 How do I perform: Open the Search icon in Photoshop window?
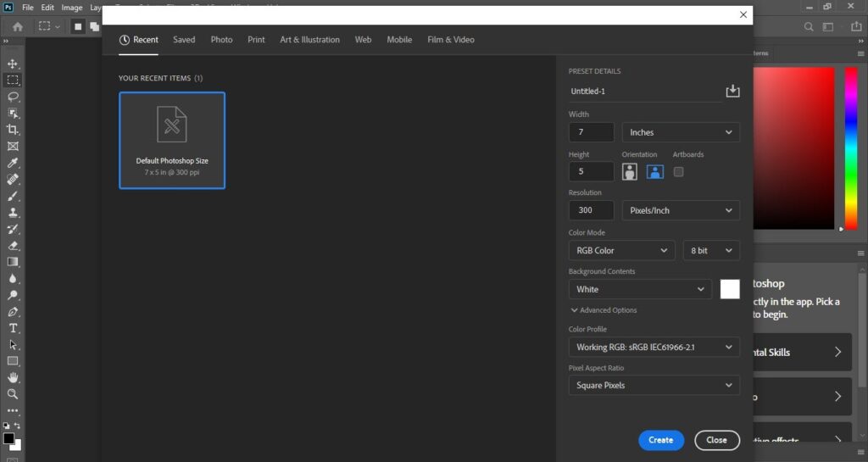809,26
